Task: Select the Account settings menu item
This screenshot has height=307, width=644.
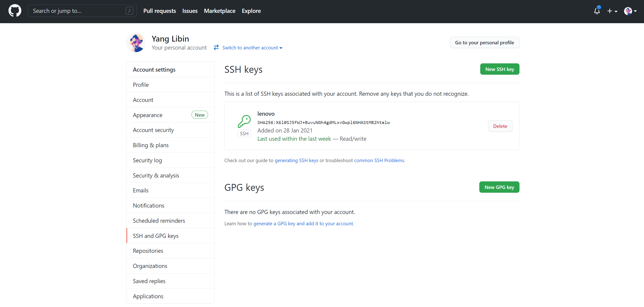Action: 154,69
